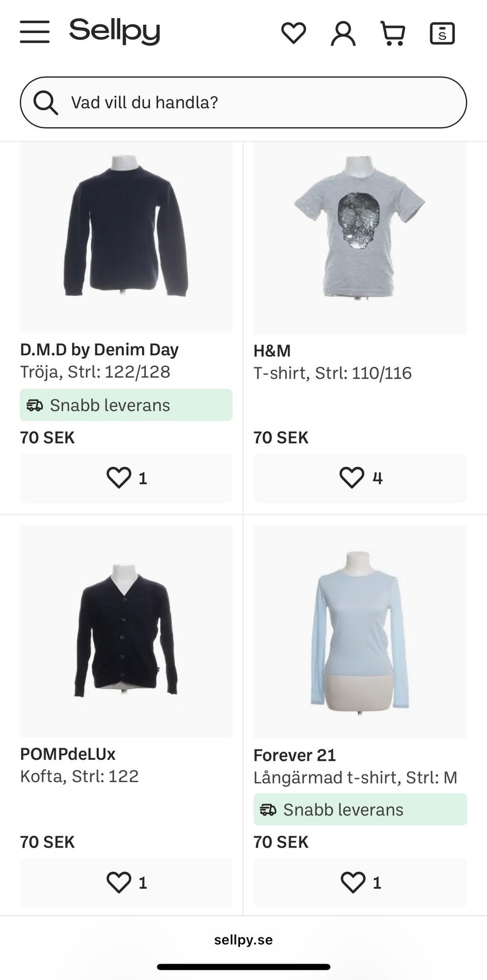Open the D.M.D by Denim Day title

(x=99, y=350)
